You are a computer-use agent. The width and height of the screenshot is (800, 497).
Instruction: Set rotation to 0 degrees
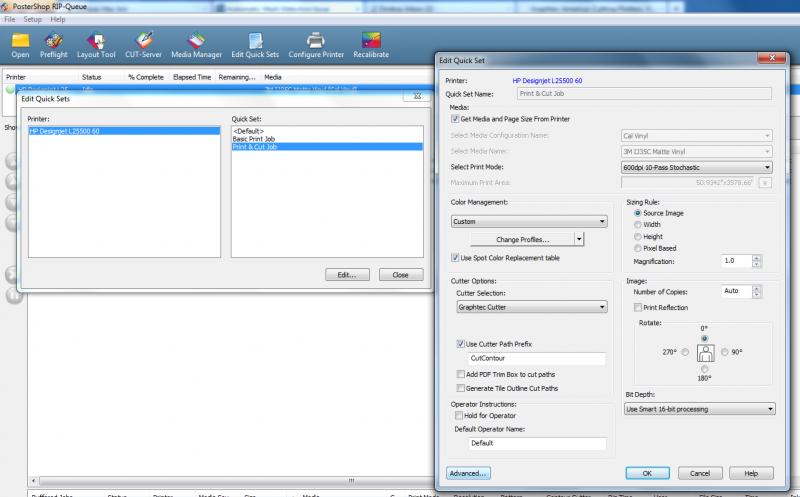(x=705, y=338)
